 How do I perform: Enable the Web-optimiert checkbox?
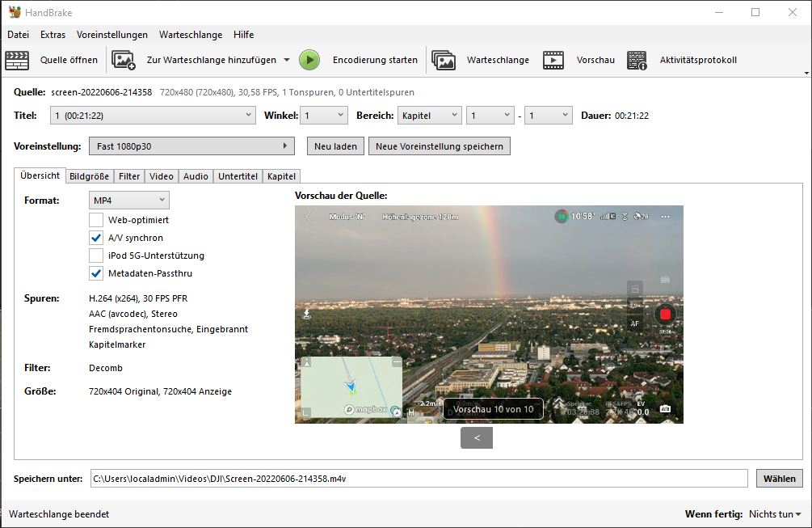[x=96, y=220]
